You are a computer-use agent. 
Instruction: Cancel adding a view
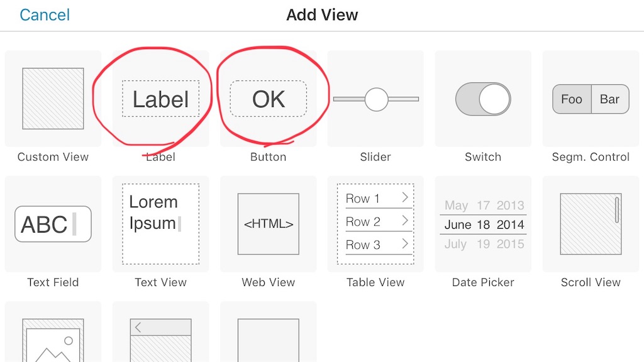click(x=45, y=15)
